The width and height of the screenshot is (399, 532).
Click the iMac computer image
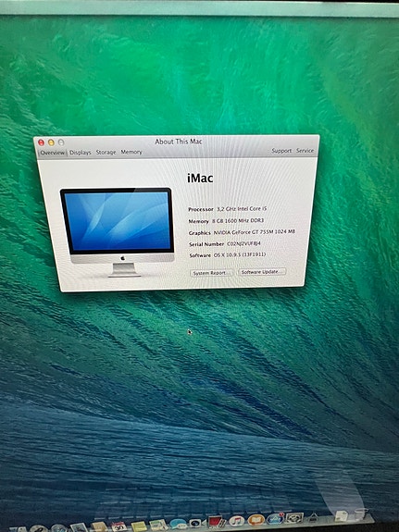pyautogui.click(x=118, y=231)
